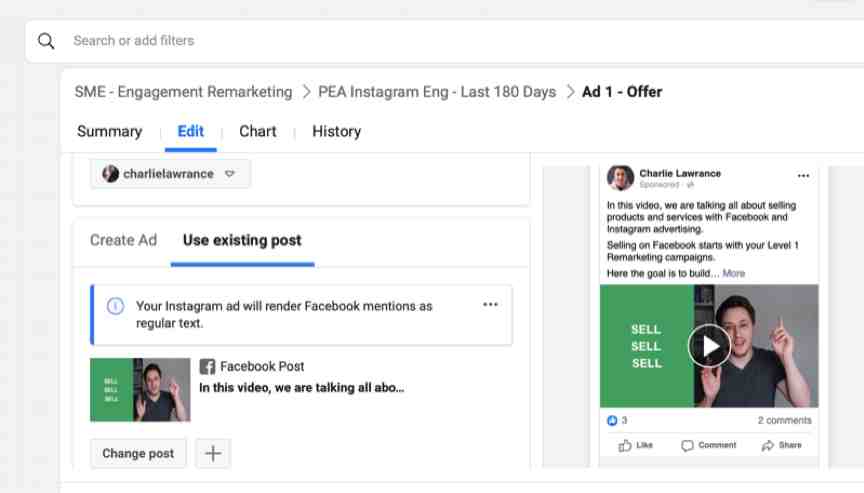Switch to the Edit tab
Image resolution: width=864 pixels, height=493 pixels.
pos(191,132)
